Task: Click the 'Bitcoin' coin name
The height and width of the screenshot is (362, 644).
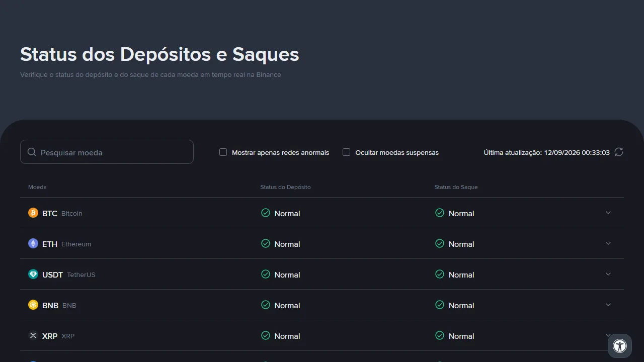Action: tap(72, 213)
